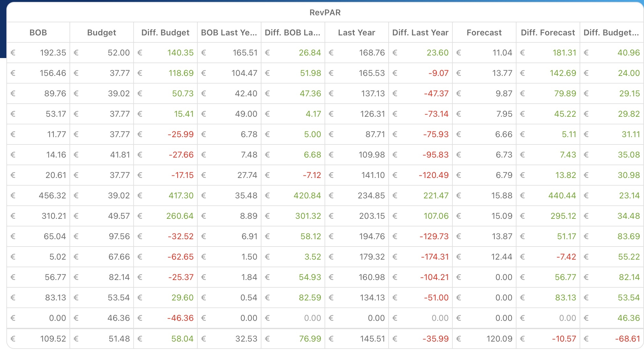Select the BOB cell showing 456.32
The image size is (644, 354).
[52, 195]
